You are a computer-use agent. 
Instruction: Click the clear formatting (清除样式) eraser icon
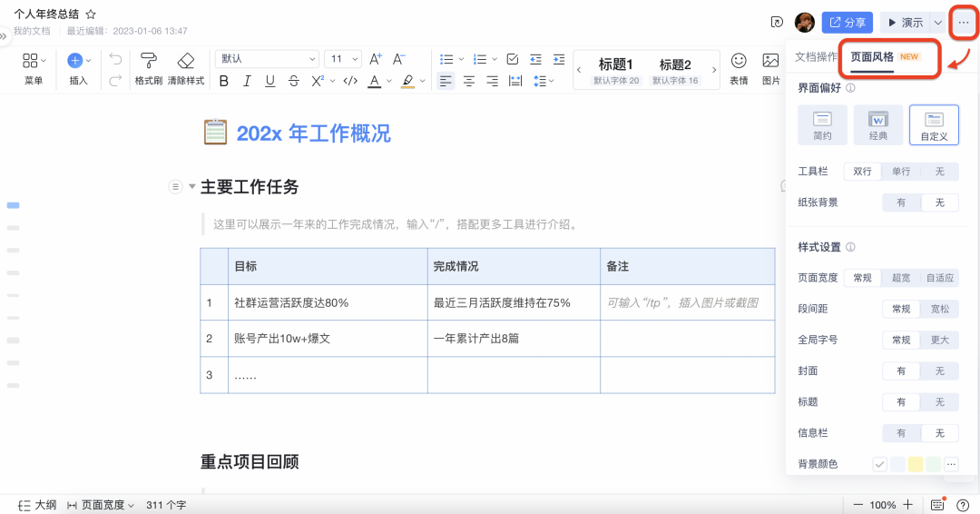(x=186, y=62)
